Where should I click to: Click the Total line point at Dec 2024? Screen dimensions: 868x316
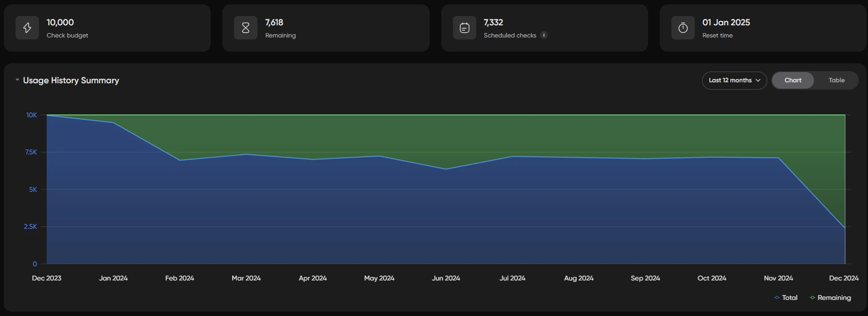coord(845,228)
